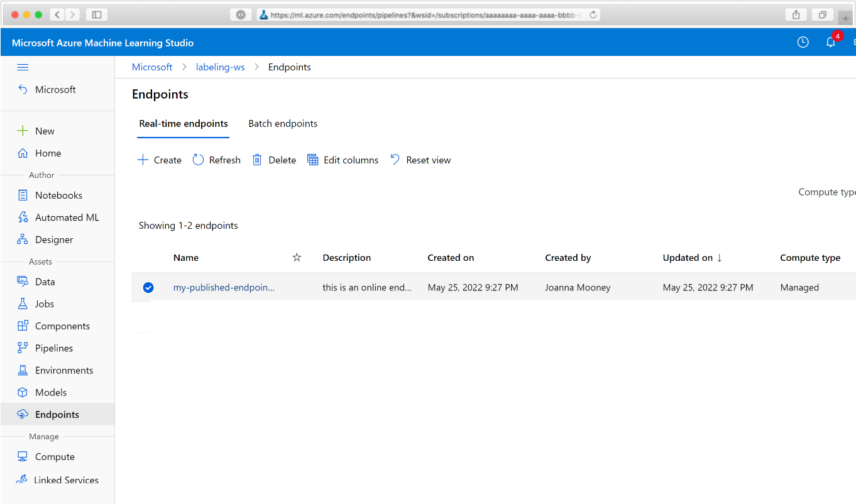The height and width of the screenshot is (504, 856).
Task: Click the favorite star column header
Action: pyautogui.click(x=297, y=258)
